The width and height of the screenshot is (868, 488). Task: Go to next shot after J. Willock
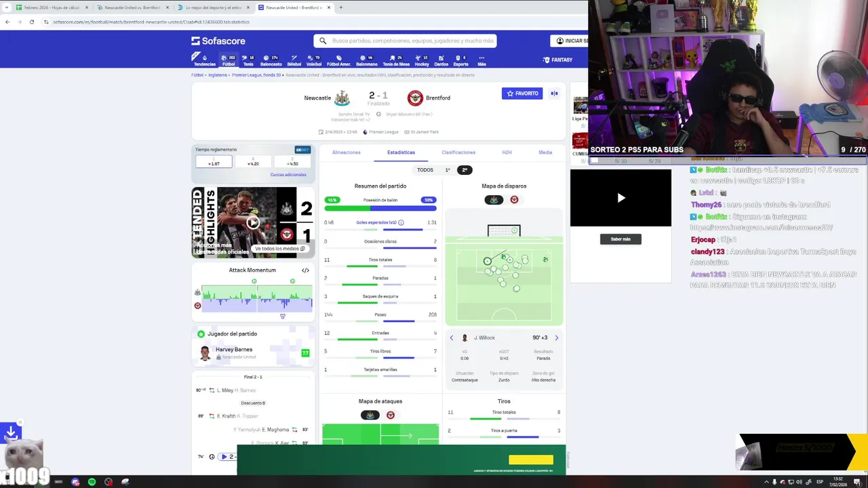pos(557,338)
